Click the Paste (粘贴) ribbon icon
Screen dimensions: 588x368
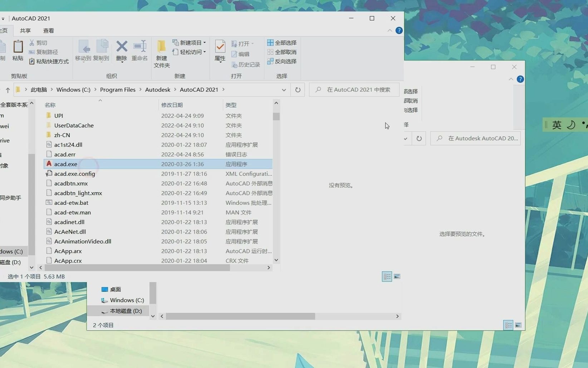point(18,51)
